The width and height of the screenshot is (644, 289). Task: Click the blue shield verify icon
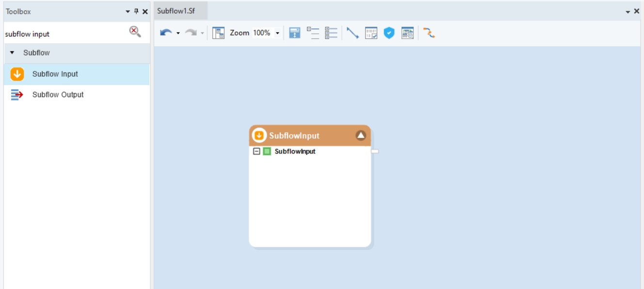[x=389, y=33]
